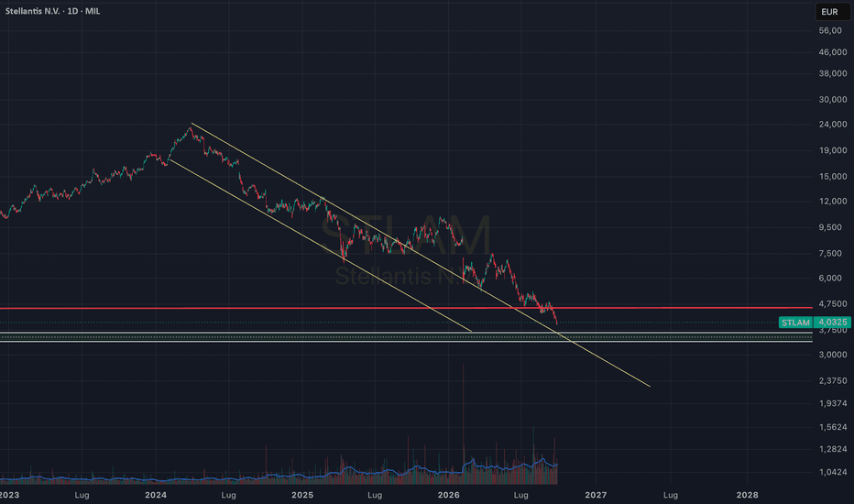
Task: Open the EUR currency selector
Action: [x=832, y=11]
